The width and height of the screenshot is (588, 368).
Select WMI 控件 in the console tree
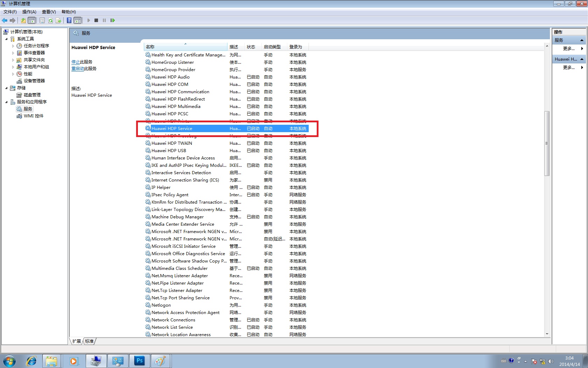(34, 116)
